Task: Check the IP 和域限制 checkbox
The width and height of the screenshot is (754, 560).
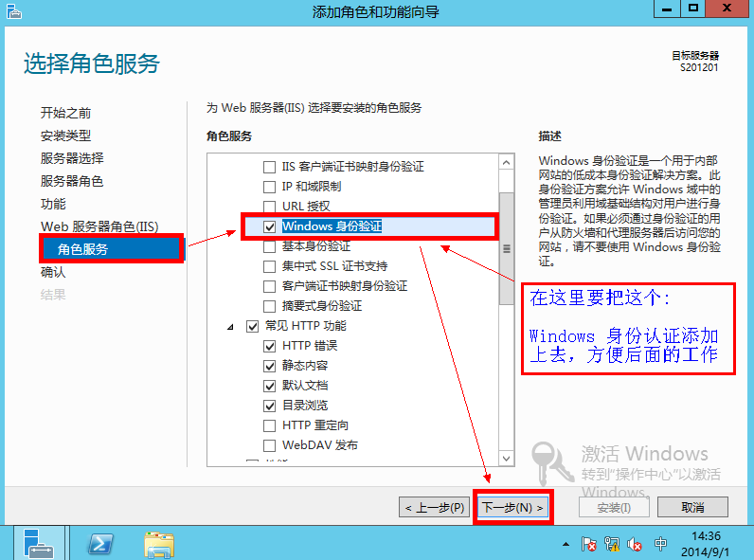Action: [269, 187]
